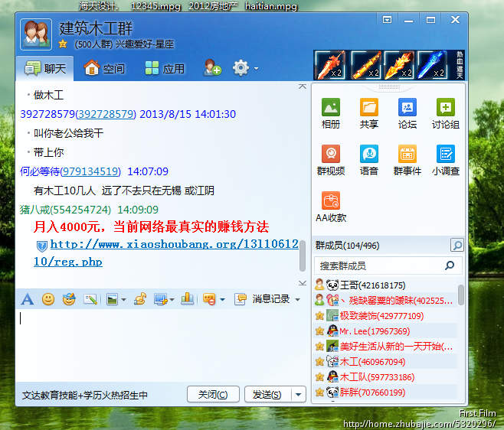Open the smiley emoticon picker

coord(48,299)
